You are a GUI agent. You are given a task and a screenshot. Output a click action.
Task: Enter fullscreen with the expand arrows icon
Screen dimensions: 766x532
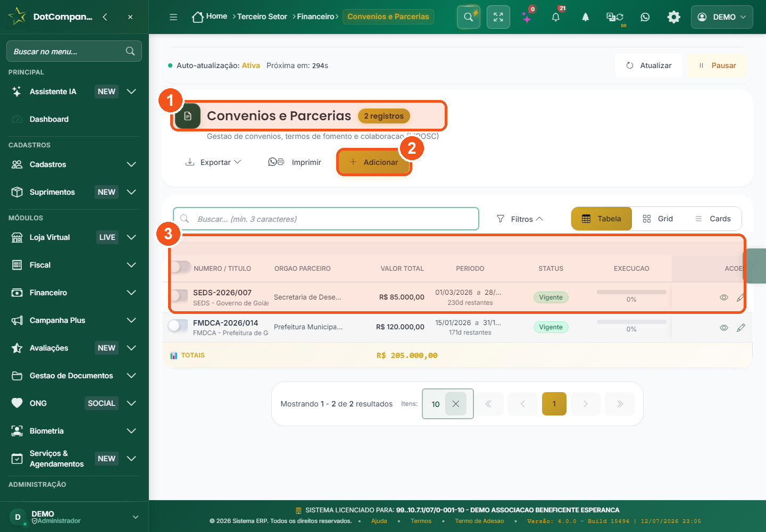coord(498,17)
